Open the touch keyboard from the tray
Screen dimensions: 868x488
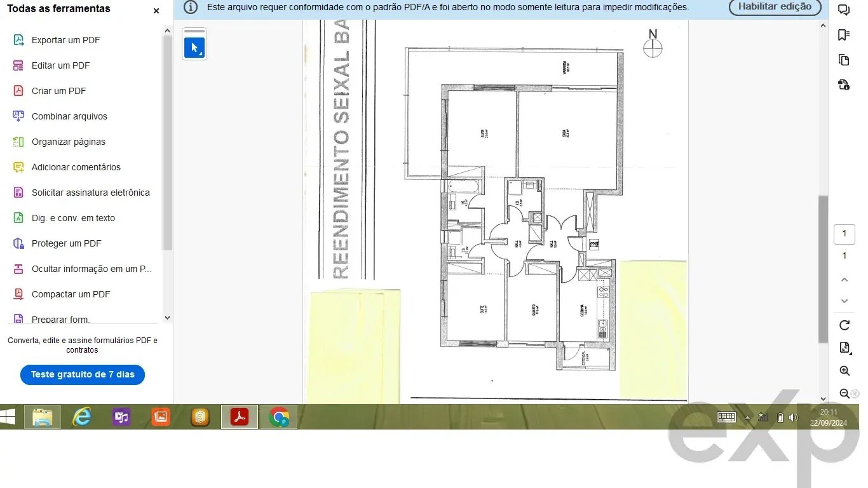click(x=726, y=417)
